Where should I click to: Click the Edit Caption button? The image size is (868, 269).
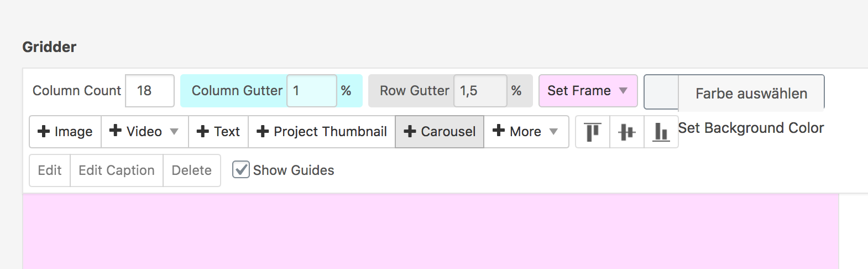tap(117, 170)
